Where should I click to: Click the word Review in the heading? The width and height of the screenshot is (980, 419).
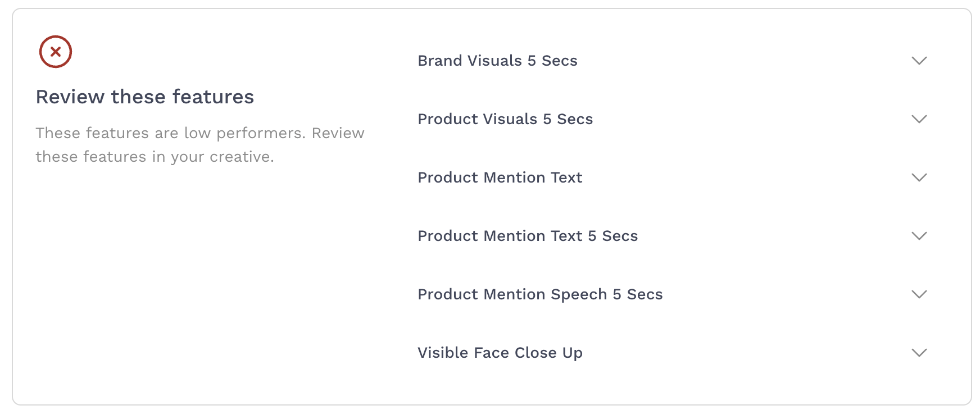click(x=70, y=97)
